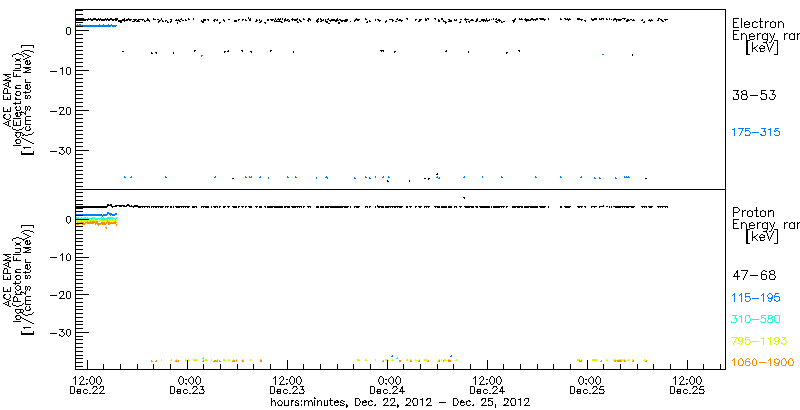Image resolution: width=800 pixels, height=410 pixels.
Task: Click the cyan 310-580 legend label
Action: 756,320
